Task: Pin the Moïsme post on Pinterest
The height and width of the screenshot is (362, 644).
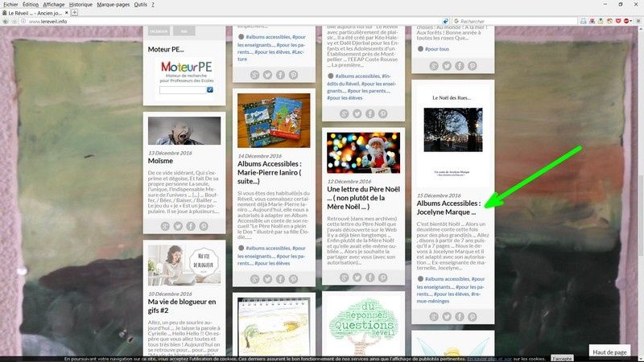Action: [204, 226]
